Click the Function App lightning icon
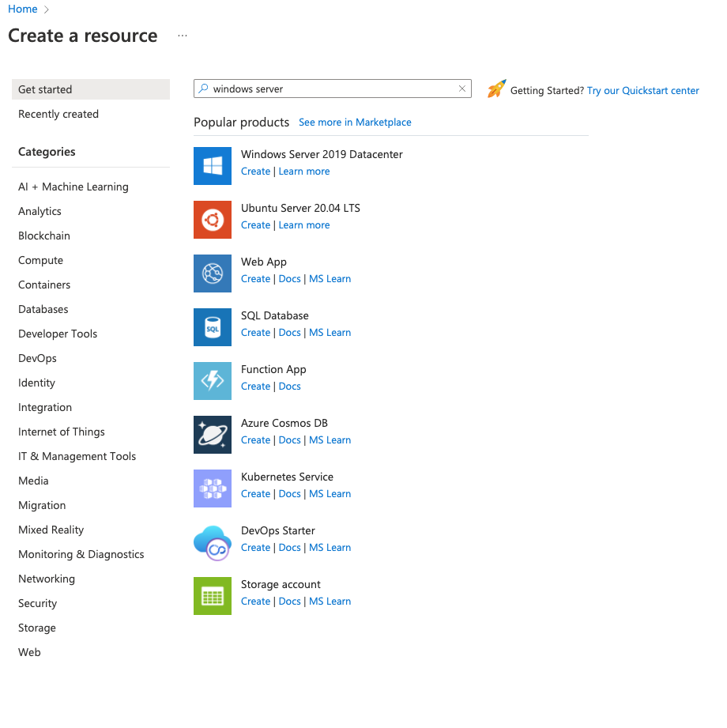This screenshot has width=727, height=728. coord(213,381)
